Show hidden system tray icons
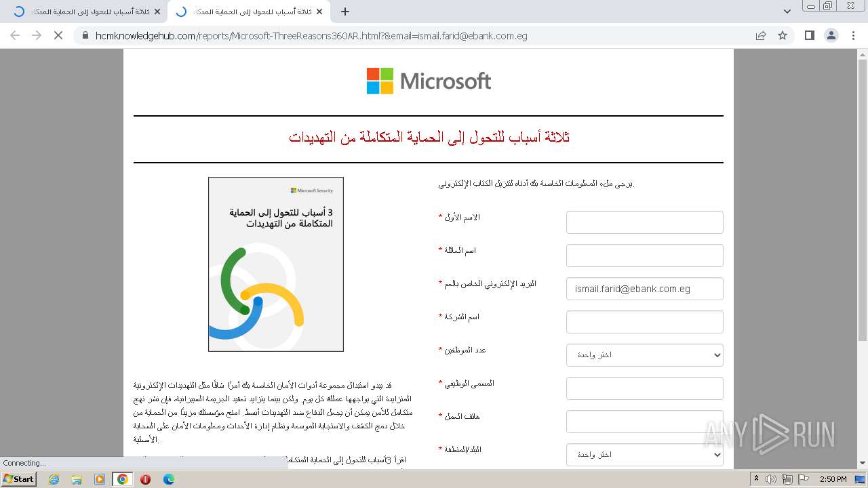This screenshot has height=488, width=868. click(757, 479)
